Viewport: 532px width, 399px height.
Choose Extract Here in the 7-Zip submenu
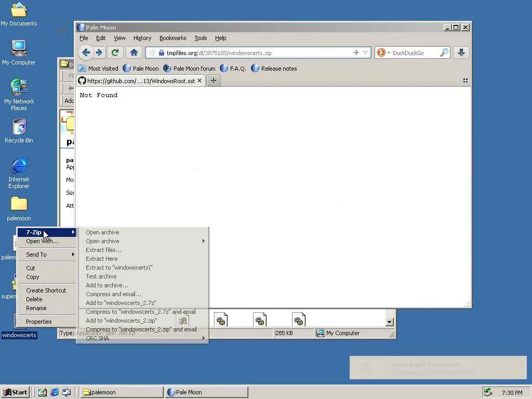tap(143, 259)
